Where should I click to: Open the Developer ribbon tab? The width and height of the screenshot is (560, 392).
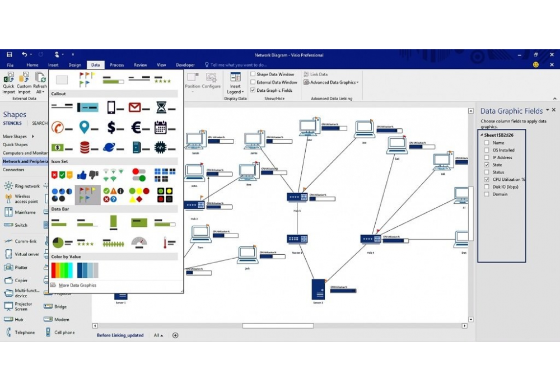(185, 64)
